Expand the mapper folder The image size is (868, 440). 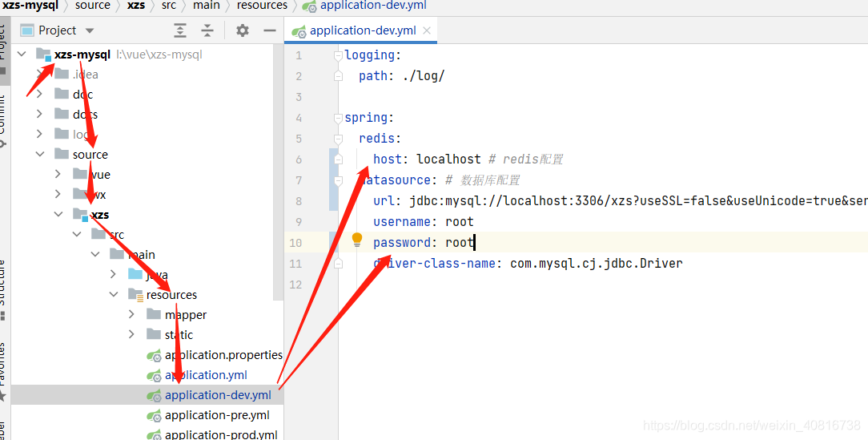click(132, 314)
